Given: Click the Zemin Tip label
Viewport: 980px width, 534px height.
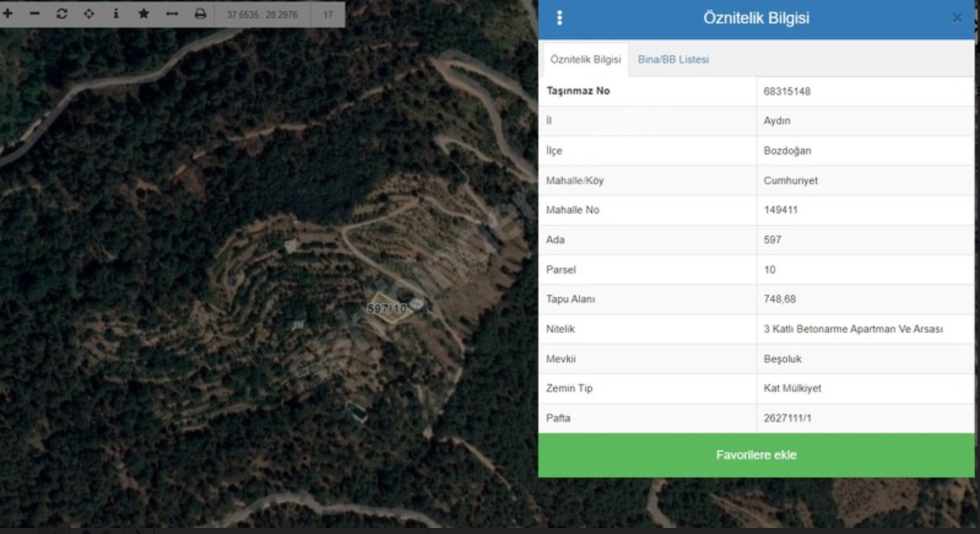Looking at the screenshot, I should 569,389.
